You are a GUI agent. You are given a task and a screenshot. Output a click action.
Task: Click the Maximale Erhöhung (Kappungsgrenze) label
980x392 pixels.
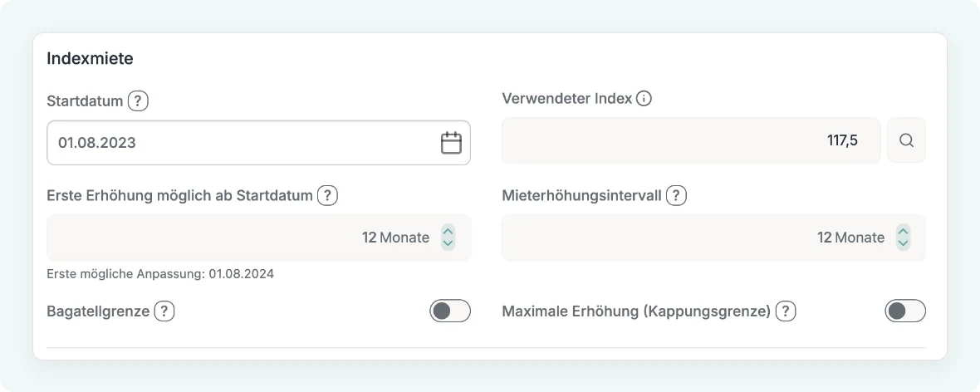tap(636, 311)
